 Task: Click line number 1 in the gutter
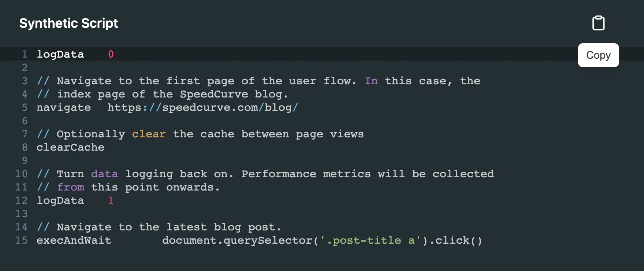[24, 54]
